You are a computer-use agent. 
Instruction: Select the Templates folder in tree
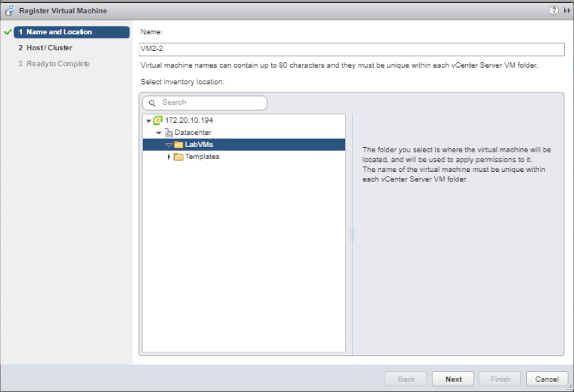(202, 157)
